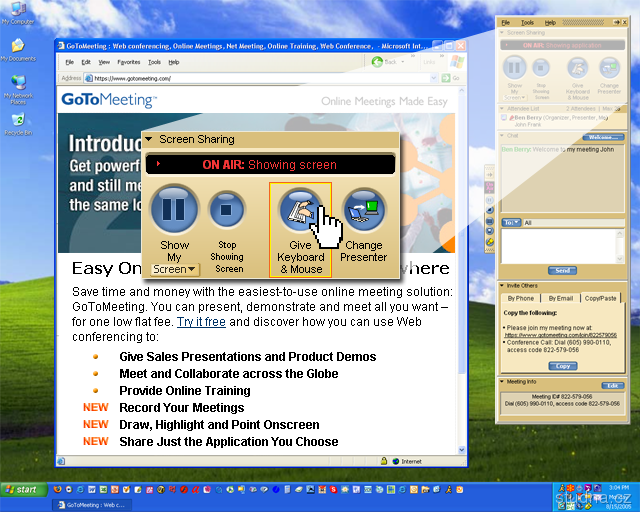
Task: Switch to the By Email invite tab
Action: 560,298
